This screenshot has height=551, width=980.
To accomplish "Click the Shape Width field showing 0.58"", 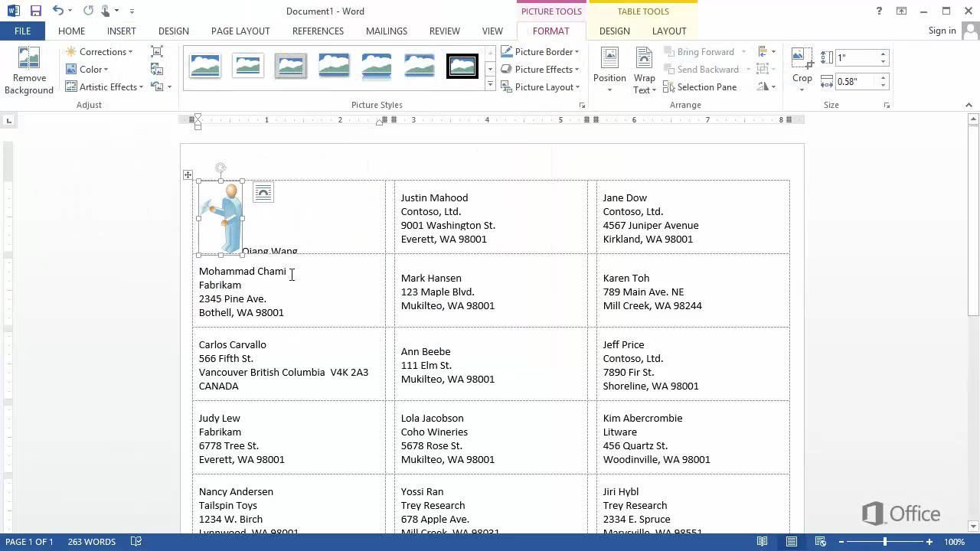I will (856, 81).
